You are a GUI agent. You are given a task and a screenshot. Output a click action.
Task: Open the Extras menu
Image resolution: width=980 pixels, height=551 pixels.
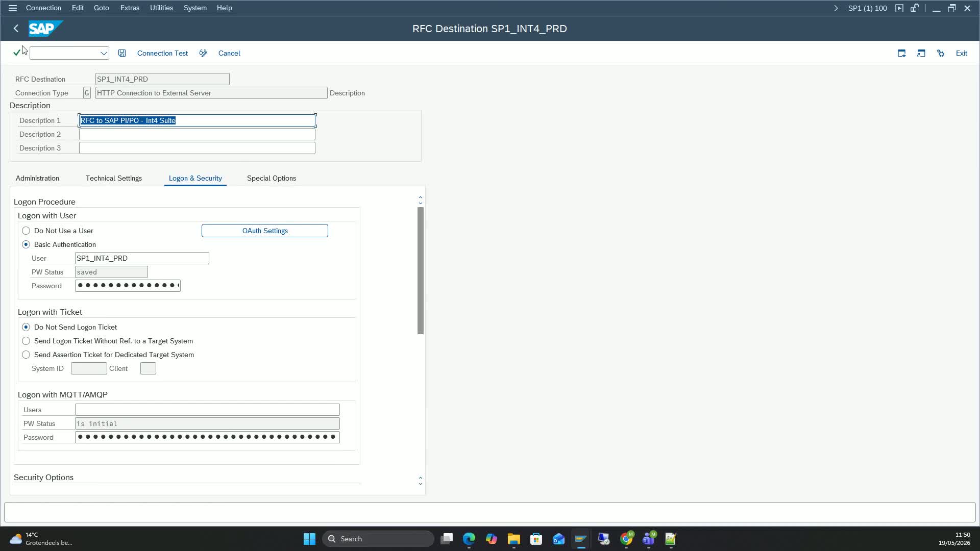pyautogui.click(x=130, y=8)
